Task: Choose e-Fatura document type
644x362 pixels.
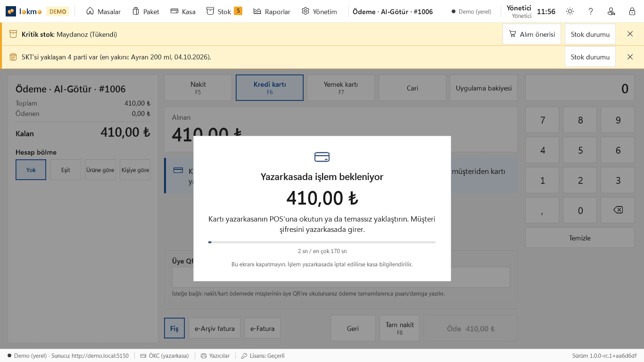Action: [x=263, y=328]
